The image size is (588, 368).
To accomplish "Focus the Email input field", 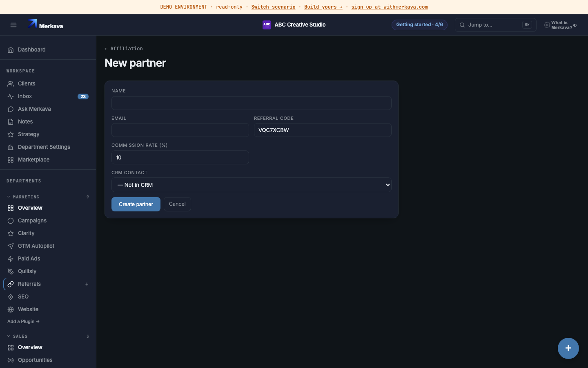I will click(180, 130).
